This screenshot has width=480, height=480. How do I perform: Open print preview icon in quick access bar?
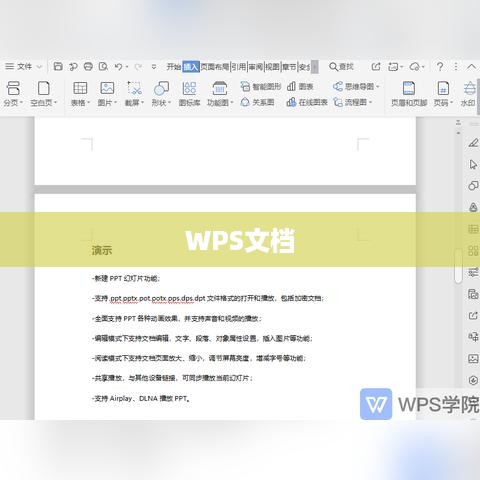[103, 67]
